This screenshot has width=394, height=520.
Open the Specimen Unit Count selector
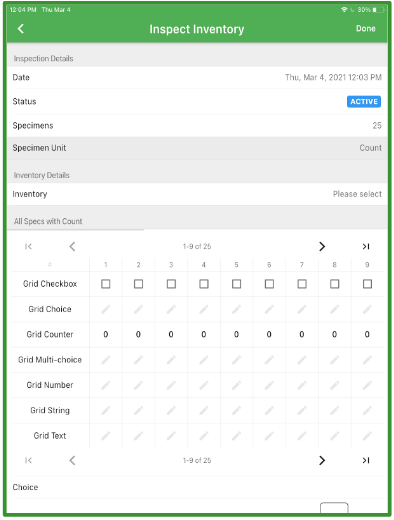point(197,148)
